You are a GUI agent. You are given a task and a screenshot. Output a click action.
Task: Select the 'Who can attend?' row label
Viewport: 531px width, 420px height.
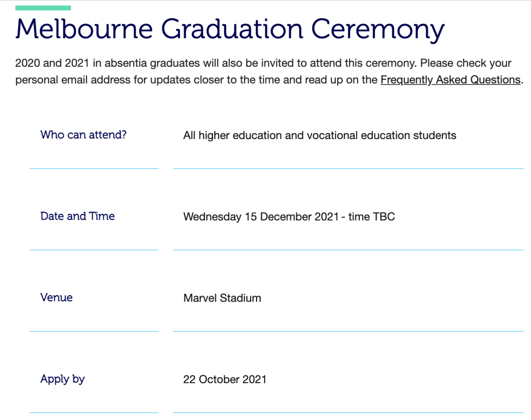83,135
